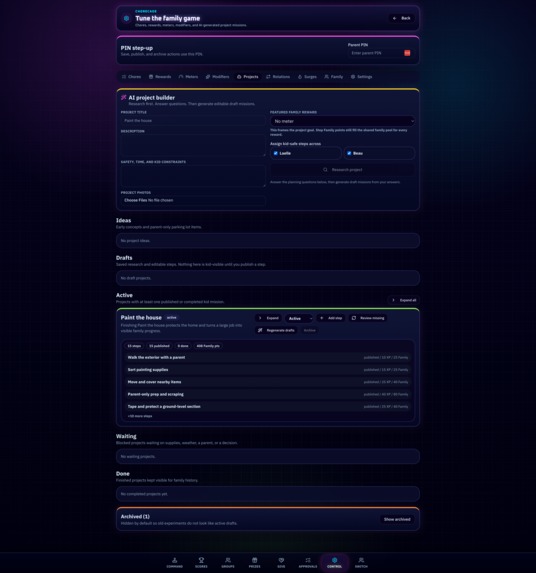The height and width of the screenshot is (573, 536).
Task: Open the Groups icon in bottom navigation
Action: 228,560
